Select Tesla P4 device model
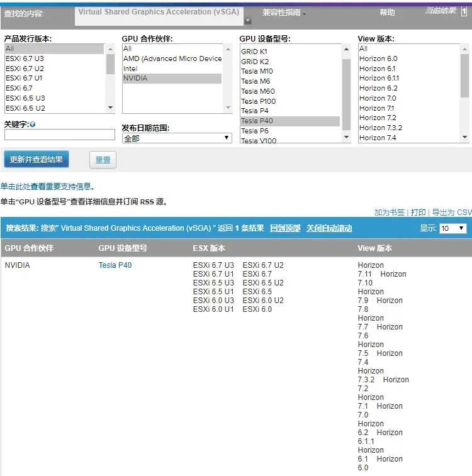 click(290, 111)
